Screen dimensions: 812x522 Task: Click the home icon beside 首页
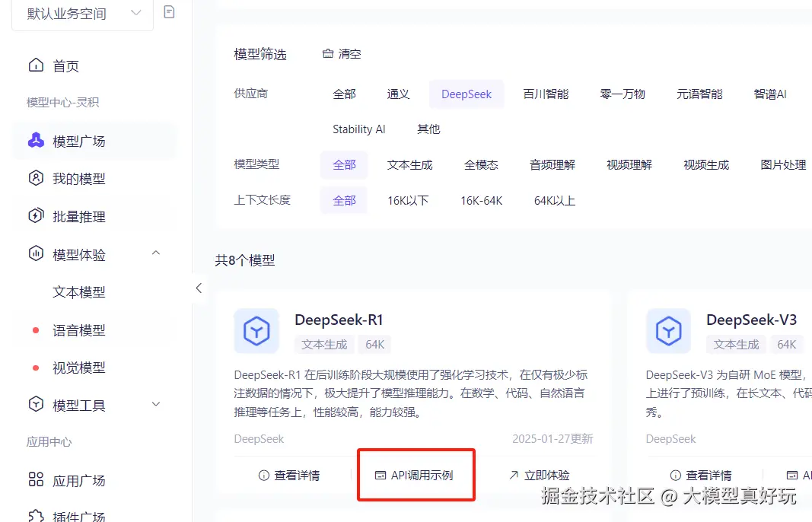36,65
